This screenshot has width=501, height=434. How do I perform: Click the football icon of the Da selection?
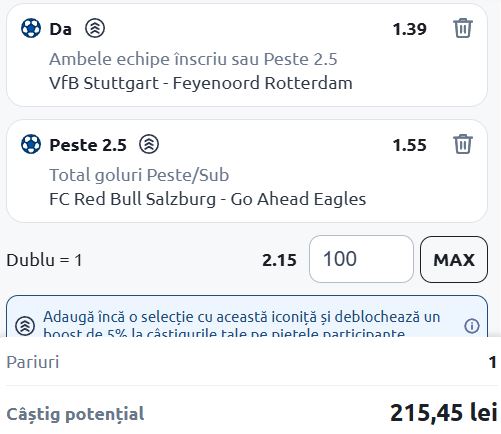coord(31,28)
